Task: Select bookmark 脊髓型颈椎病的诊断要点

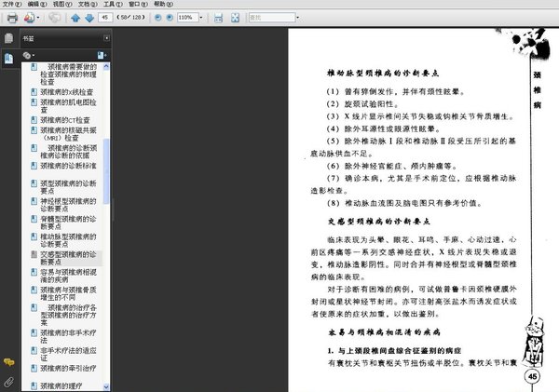Action: tap(68, 223)
